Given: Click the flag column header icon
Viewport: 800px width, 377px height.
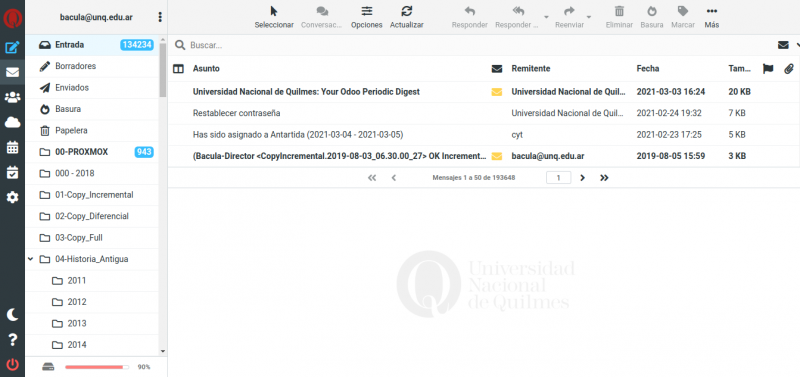Looking at the screenshot, I should [x=768, y=69].
